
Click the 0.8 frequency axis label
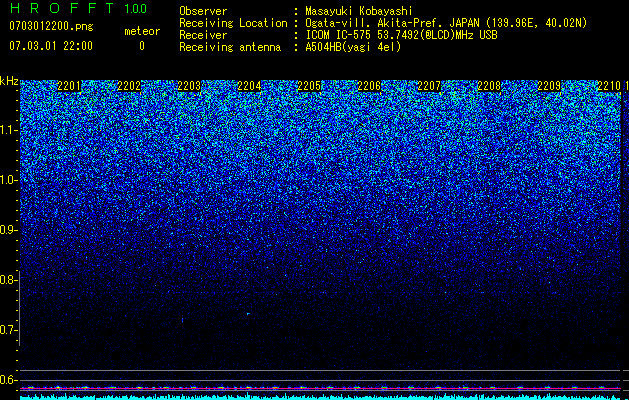(x=8, y=280)
